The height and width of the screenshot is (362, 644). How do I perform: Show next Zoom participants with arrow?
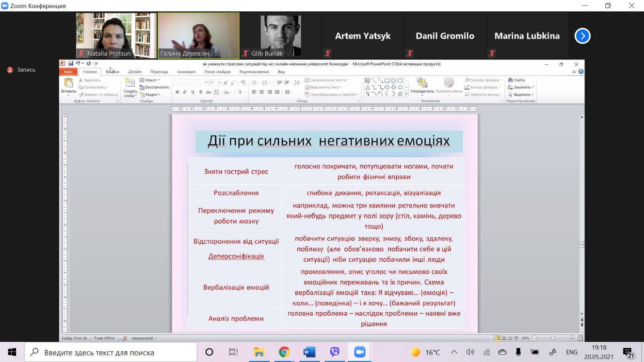coord(582,36)
